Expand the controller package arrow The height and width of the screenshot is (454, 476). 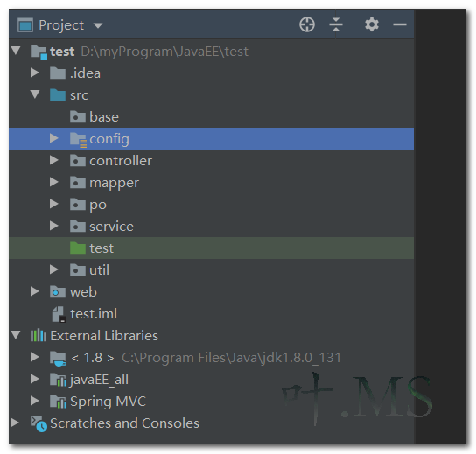pos(54,160)
